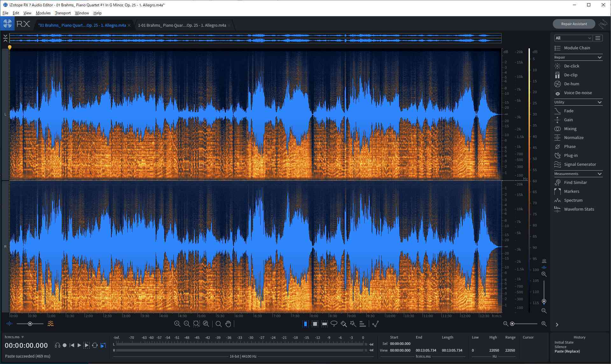Switch to the 1-01 Brahms file tab
The height and width of the screenshot is (364, 611).
pos(182,25)
